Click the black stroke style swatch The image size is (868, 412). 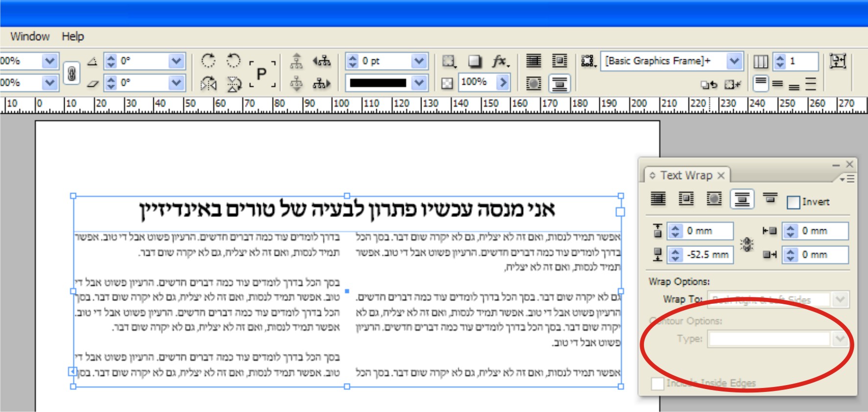pyautogui.click(x=378, y=83)
